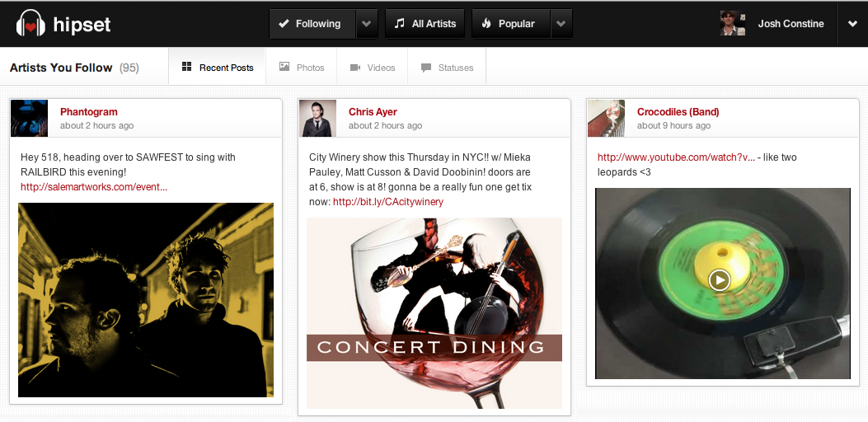Play the Crocodiles record video
868x422 pixels.
(720, 280)
